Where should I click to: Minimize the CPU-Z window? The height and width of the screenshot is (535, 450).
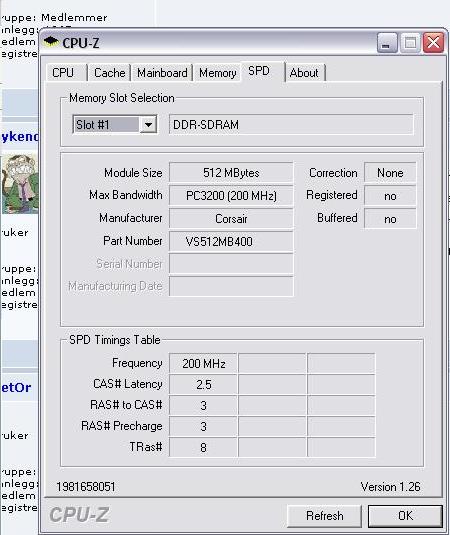click(387, 43)
